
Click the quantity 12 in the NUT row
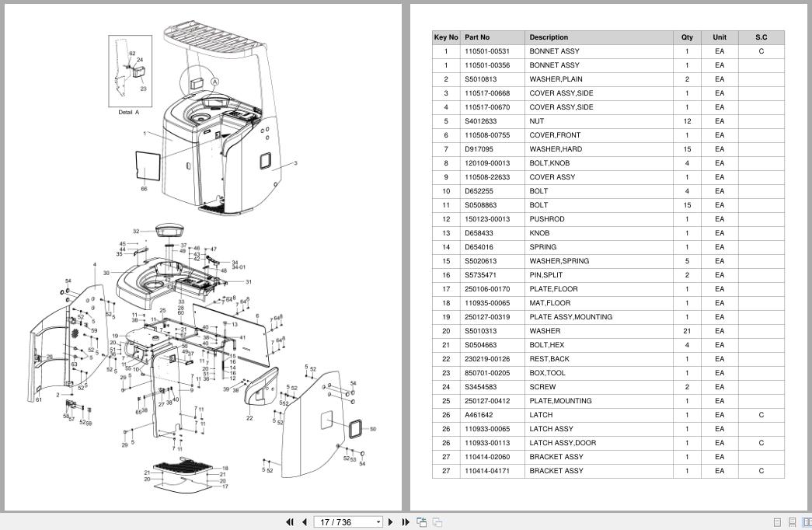click(x=687, y=121)
